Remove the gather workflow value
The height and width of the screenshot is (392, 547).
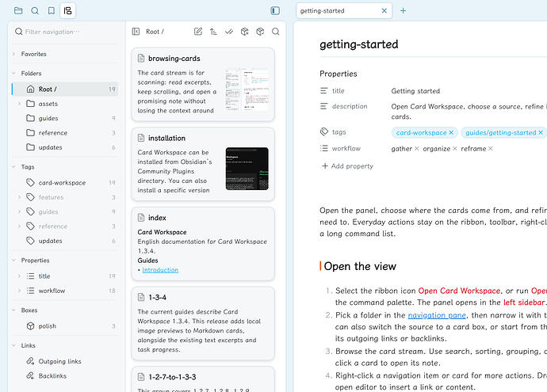pyautogui.click(x=416, y=149)
